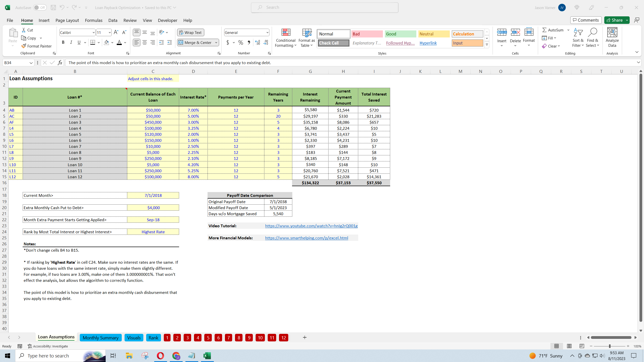This screenshot has height=362, width=644.
Task: Open the YouTube video tutorial link
Action: point(311,226)
